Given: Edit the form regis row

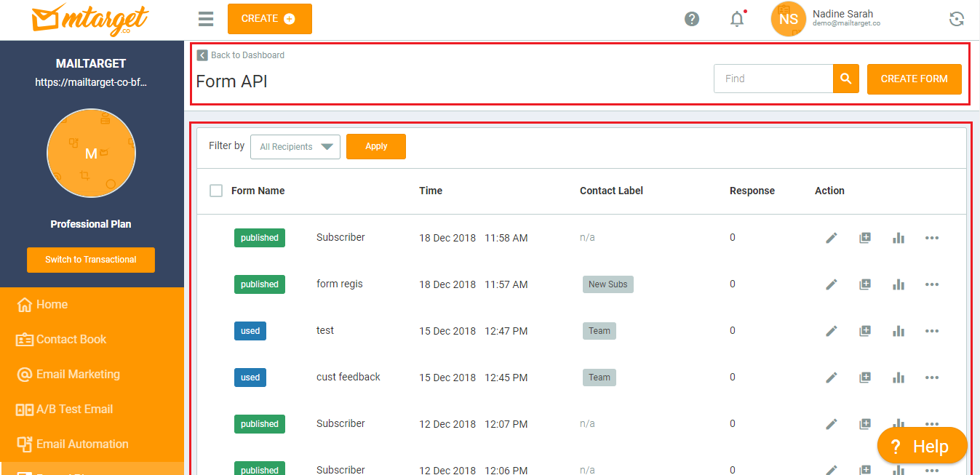Looking at the screenshot, I should [x=832, y=284].
